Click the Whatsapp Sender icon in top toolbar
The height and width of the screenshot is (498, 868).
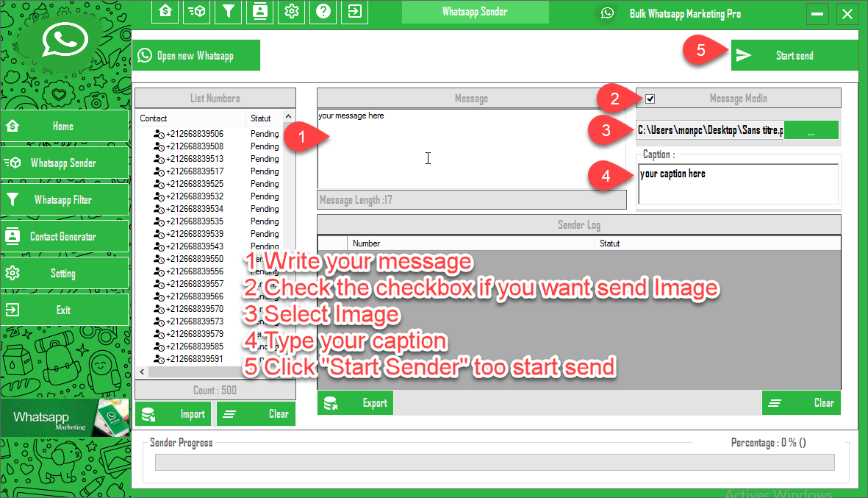coord(197,12)
